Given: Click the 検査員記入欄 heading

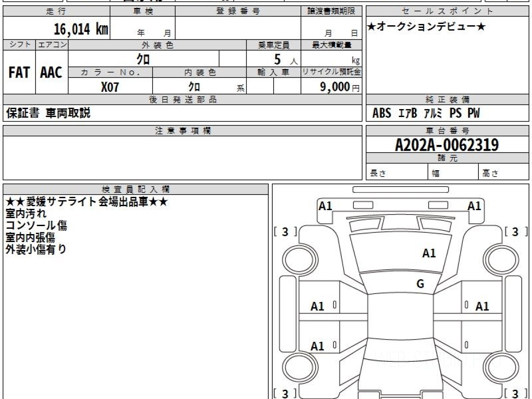Looking at the screenshot, I should coord(136,189).
